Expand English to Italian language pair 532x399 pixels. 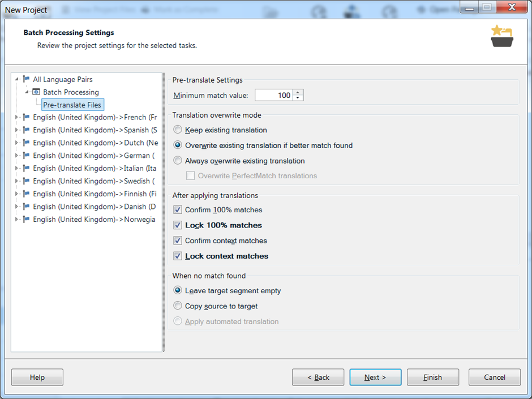tap(16, 168)
